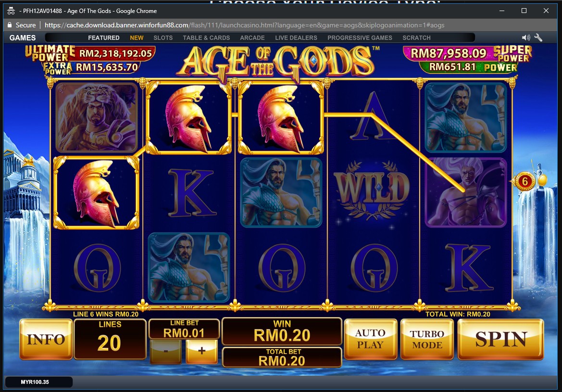Toggle Auto Play
Screen dimensions: 562x392
[x=370, y=339]
